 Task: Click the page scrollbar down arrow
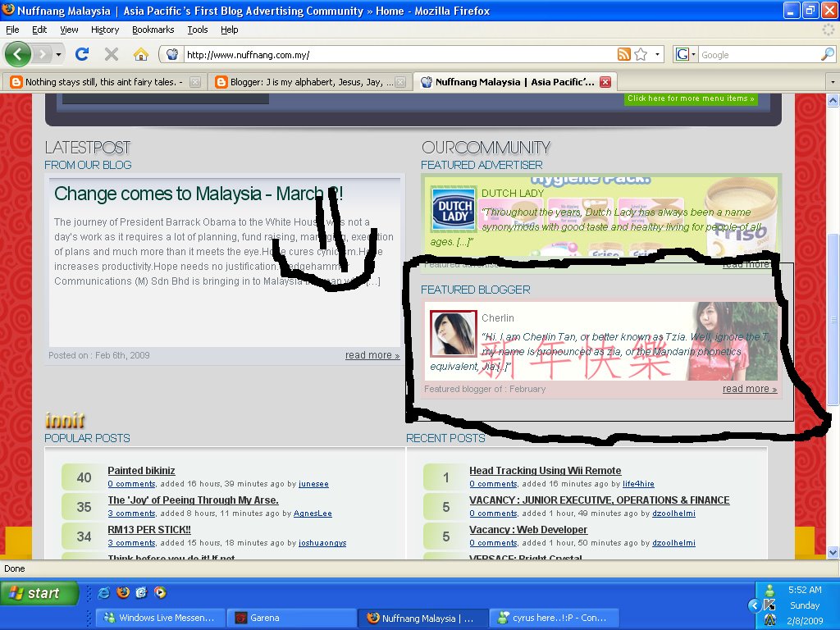point(833,552)
